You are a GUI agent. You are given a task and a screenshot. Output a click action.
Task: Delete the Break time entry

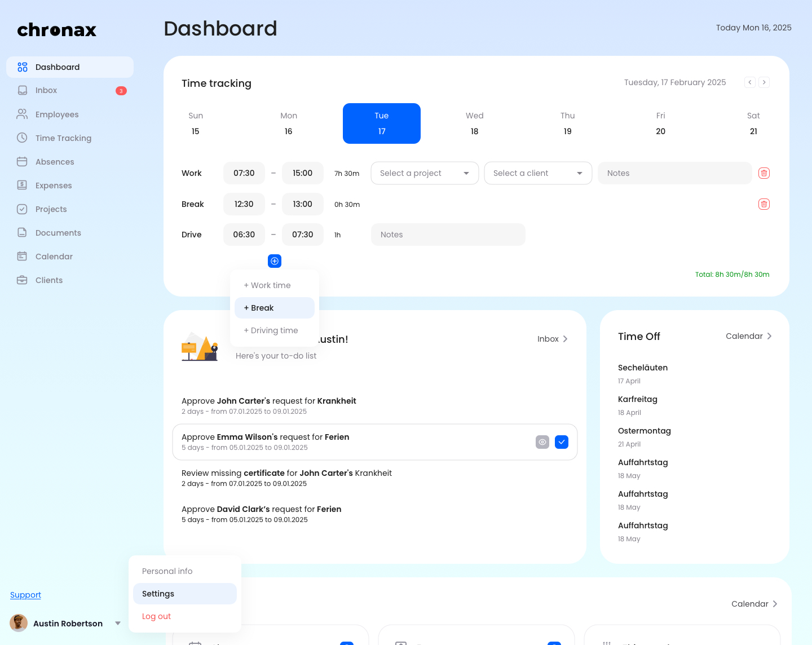click(764, 204)
